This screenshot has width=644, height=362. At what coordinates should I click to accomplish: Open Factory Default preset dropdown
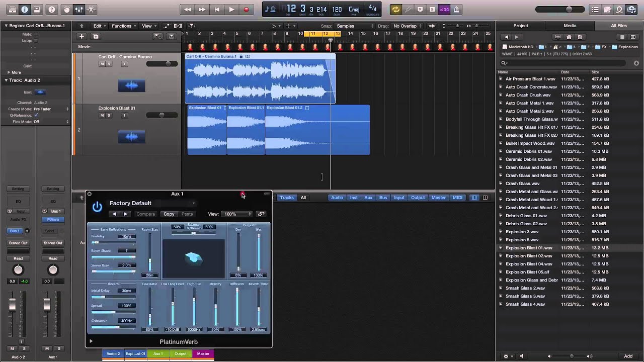(152, 203)
